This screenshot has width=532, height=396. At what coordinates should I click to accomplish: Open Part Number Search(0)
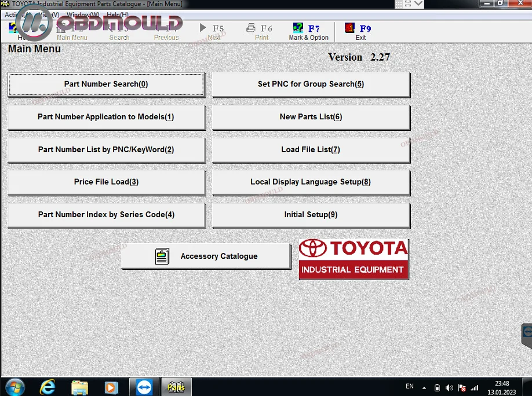click(107, 85)
